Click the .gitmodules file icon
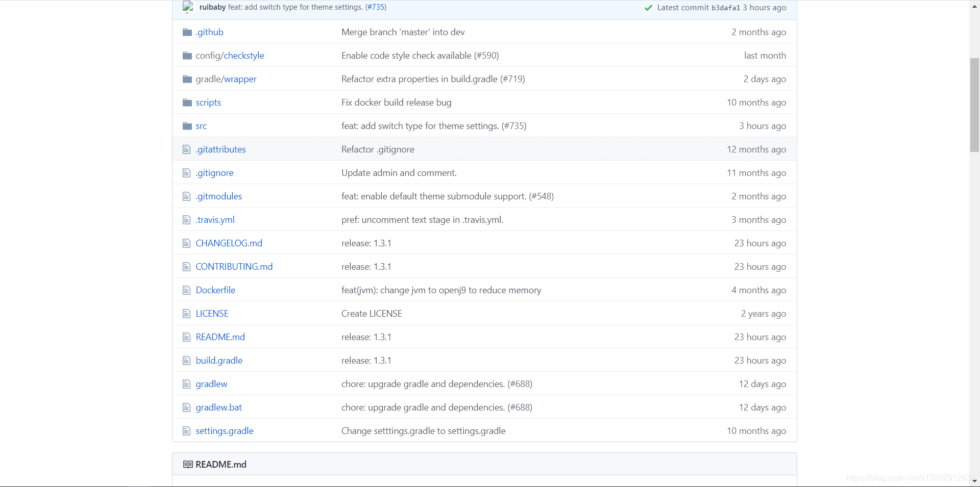The height and width of the screenshot is (487, 980). [186, 196]
